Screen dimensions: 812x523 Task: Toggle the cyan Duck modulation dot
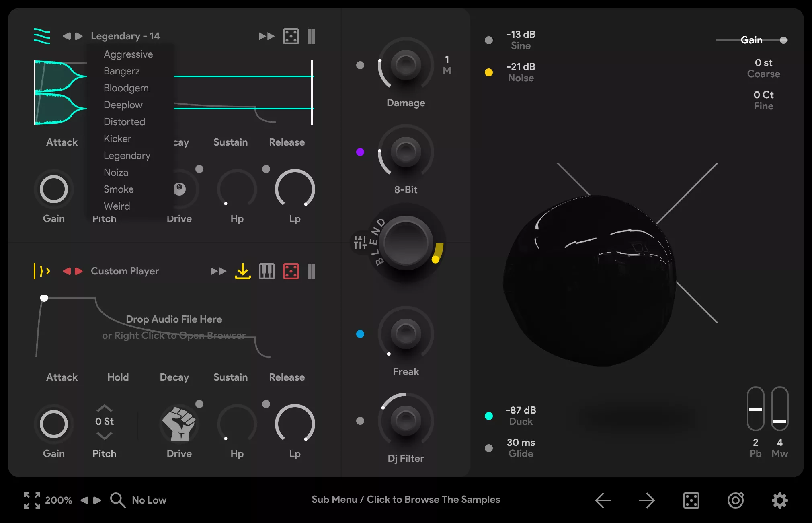pos(489,416)
